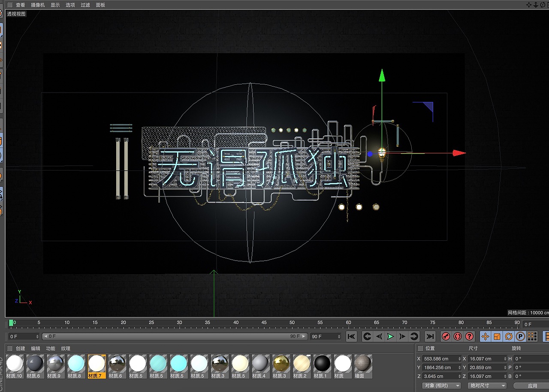This screenshot has width=549, height=392.
Task: Jump to the animation start frame
Action: (351, 336)
